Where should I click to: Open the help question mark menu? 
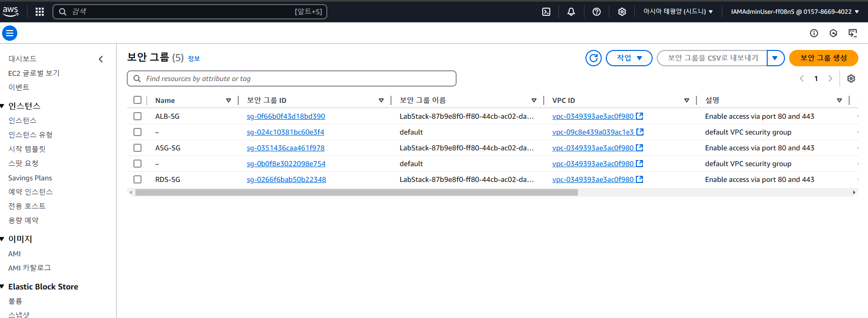pyautogui.click(x=597, y=12)
